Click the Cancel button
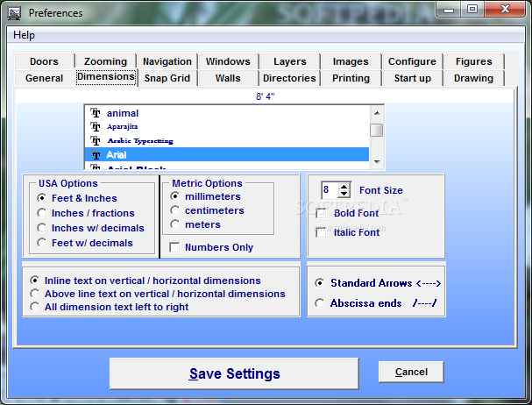532x405 pixels. (x=411, y=372)
